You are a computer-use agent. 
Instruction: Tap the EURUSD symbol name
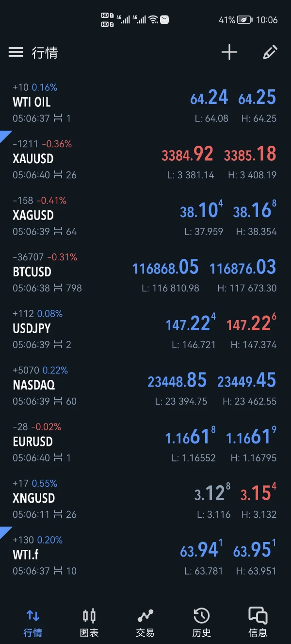click(x=32, y=441)
